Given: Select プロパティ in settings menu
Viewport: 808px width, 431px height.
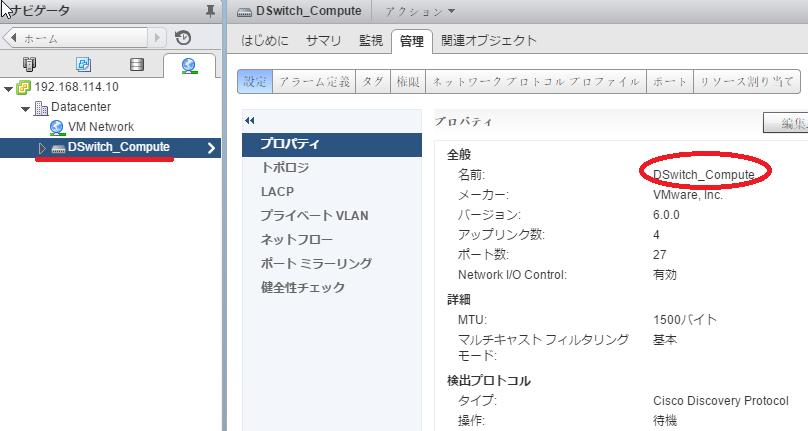Looking at the screenshot, I should (x=332, y=144).
